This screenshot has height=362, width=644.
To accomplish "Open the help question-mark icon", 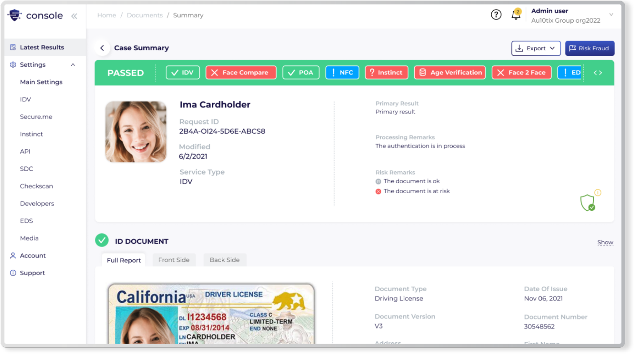I will 496,14.
